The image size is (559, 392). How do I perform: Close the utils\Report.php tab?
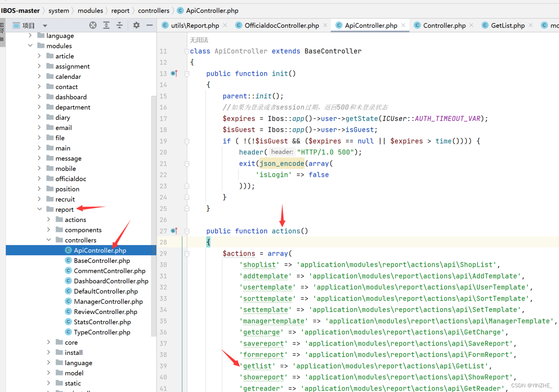tap(225, 26)
